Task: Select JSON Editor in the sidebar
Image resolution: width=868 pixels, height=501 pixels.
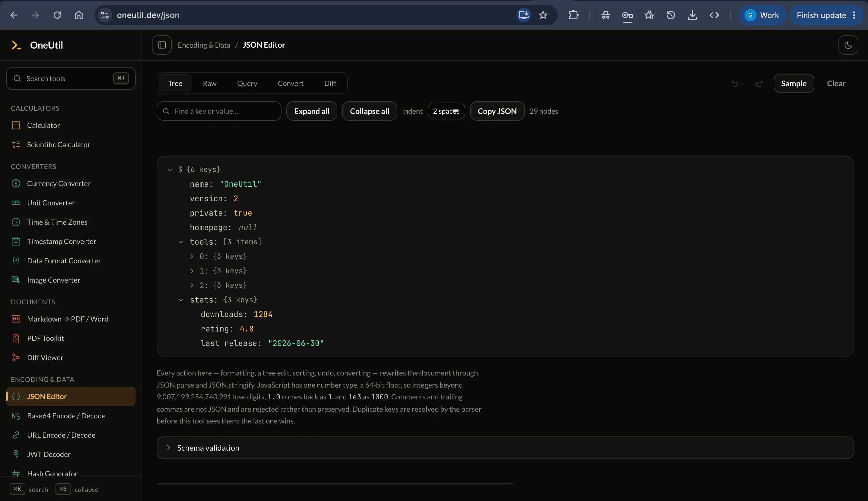Action: (71, 396)
